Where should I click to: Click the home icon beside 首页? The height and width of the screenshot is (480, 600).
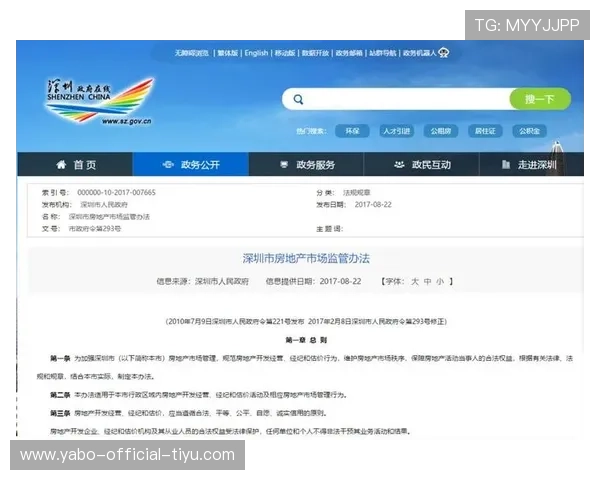coord(61,165)
